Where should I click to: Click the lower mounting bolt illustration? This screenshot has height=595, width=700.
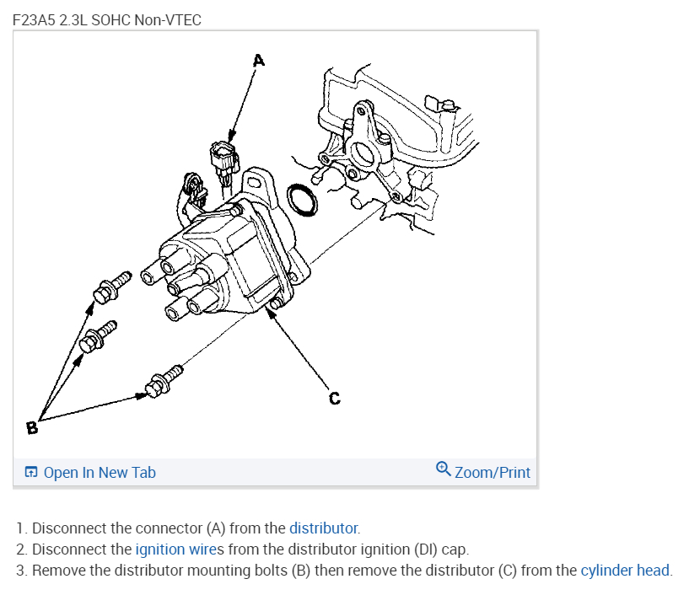(x=164, y=381)
